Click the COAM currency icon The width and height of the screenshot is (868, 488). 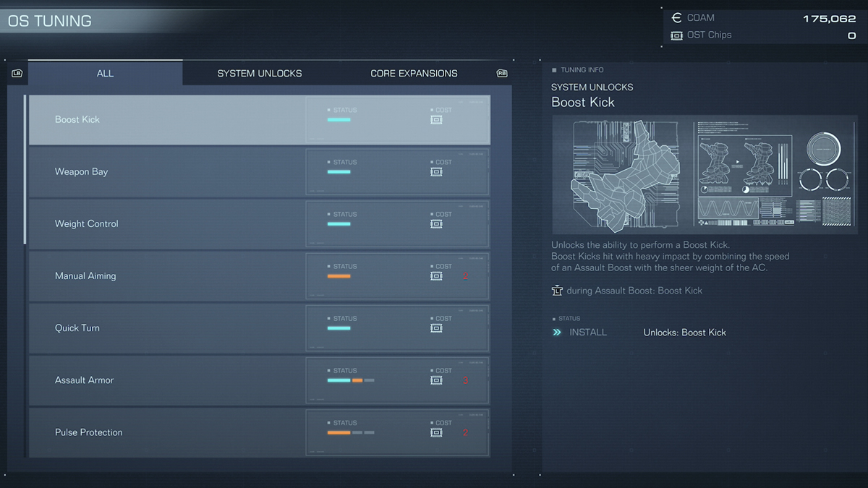(x=676, y=18)
